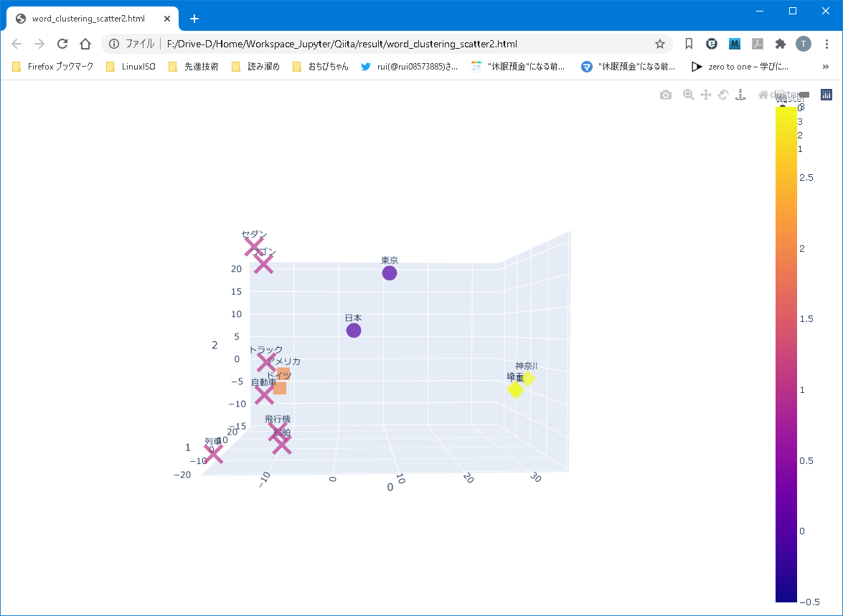Open second "休眠預金"になる前 bookmark with blue icon
843x616 pixels.
click(x=628, y=67)
